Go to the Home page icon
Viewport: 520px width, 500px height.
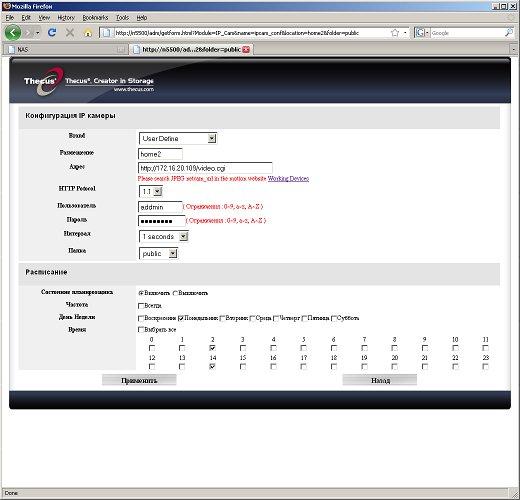(88, 33)
